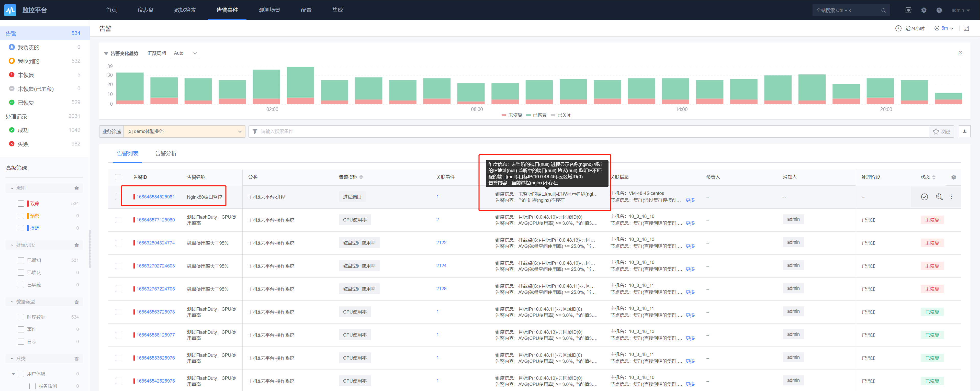
Task: Open 观测场景 in top navigation
Action: pos(269,10)
